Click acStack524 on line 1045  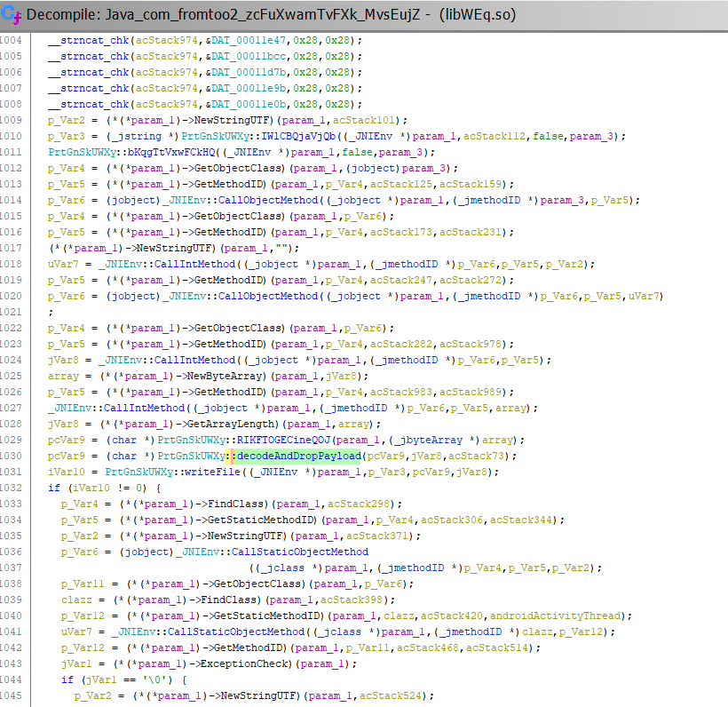[x=391, y=695]
